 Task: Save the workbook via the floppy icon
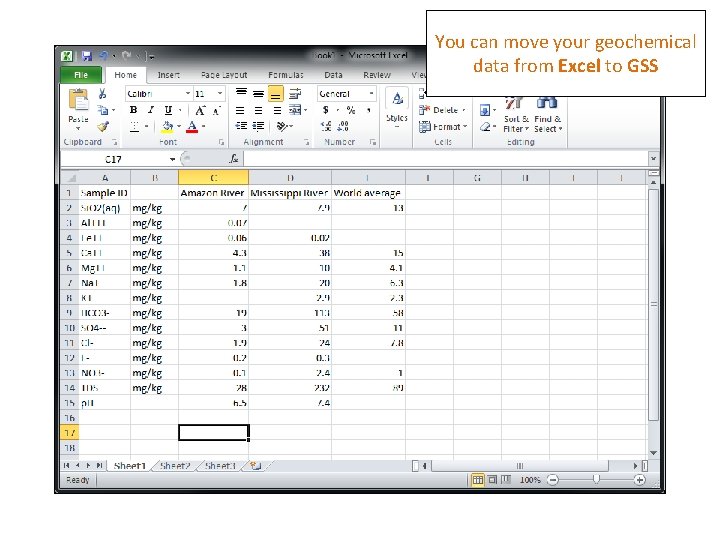(x=87, y=56)
